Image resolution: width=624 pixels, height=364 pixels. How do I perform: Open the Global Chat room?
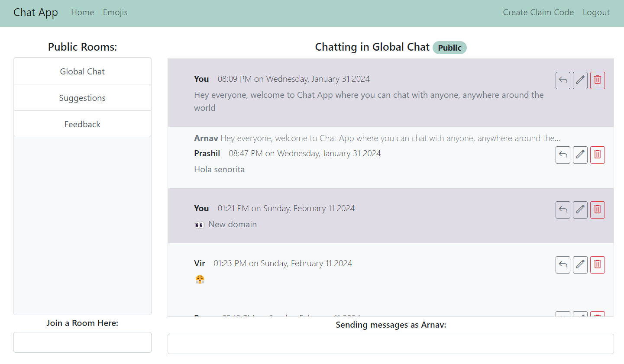82,71
